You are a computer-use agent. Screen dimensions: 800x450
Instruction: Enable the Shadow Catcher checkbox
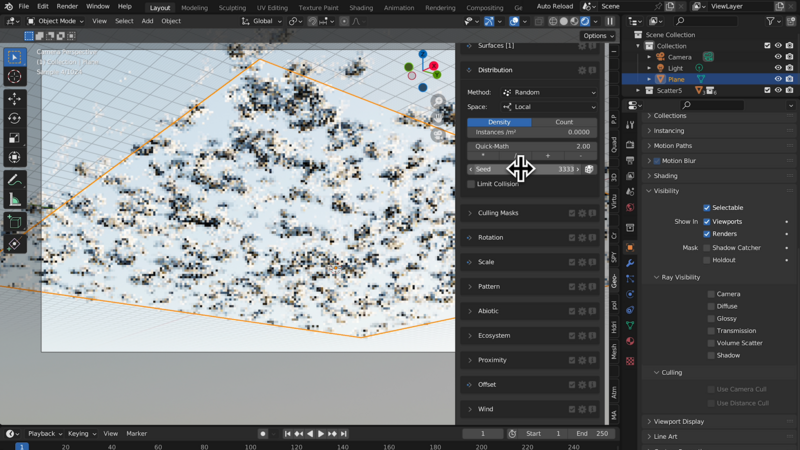(707, 247)
